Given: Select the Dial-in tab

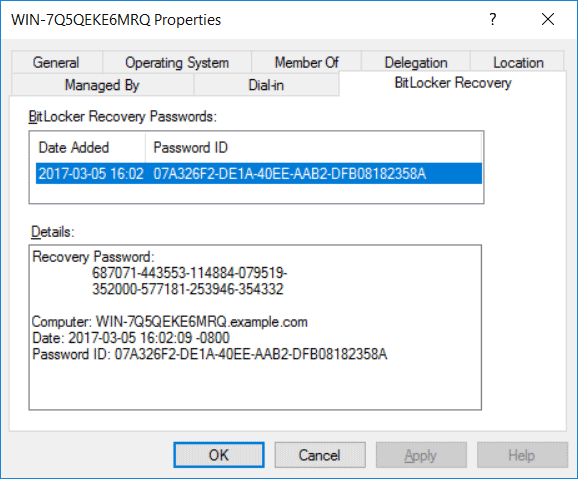Looking at the screenshot, I should (266, 85).
